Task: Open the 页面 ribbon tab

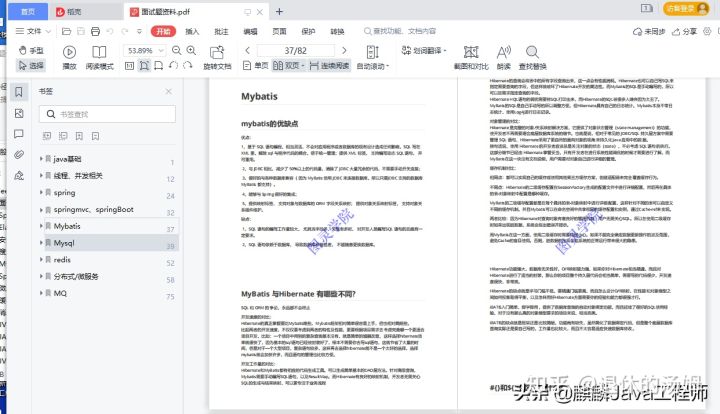Action: 279,31
